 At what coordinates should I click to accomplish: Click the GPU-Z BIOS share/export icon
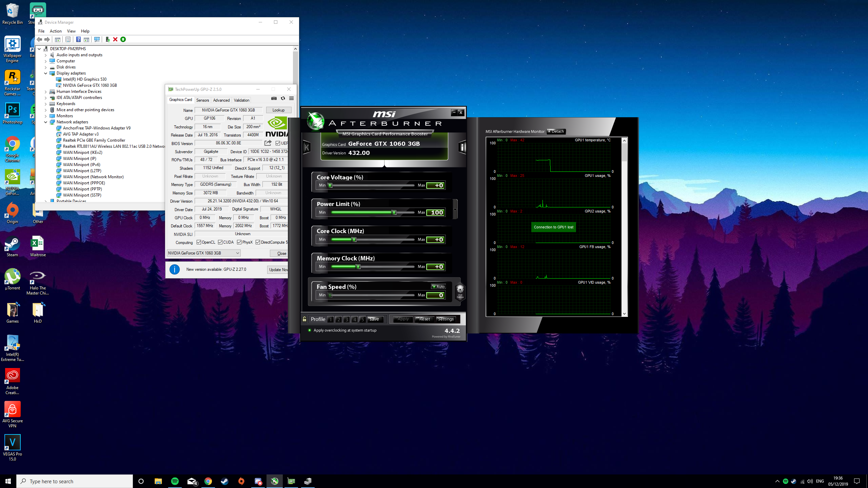[268, 143]
